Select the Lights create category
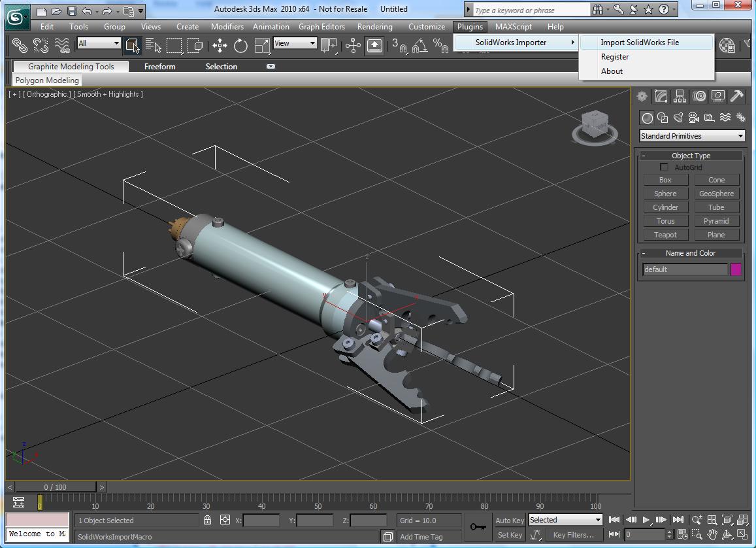 (x=678, y=118)
